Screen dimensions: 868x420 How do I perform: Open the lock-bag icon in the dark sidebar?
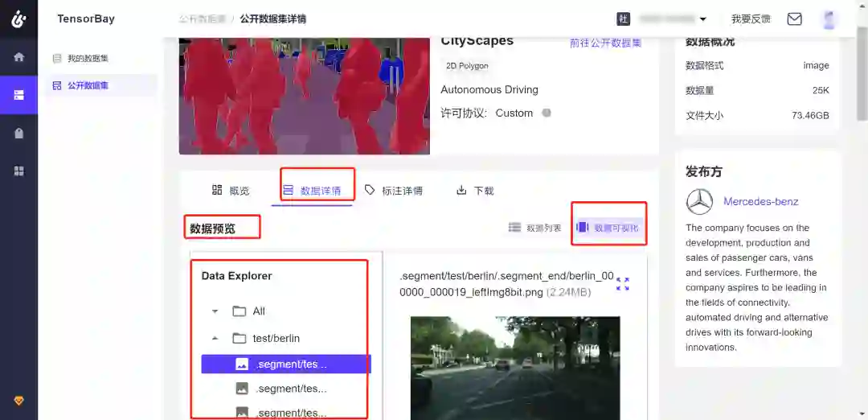tap(18, 133)
